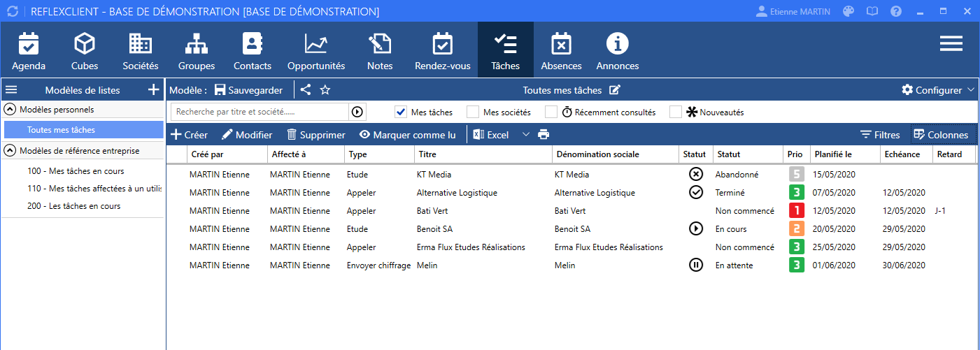The width and height of the screenshot is (980, 350).
Task: Click the 'J-1' delay cell
Action: 940,210
